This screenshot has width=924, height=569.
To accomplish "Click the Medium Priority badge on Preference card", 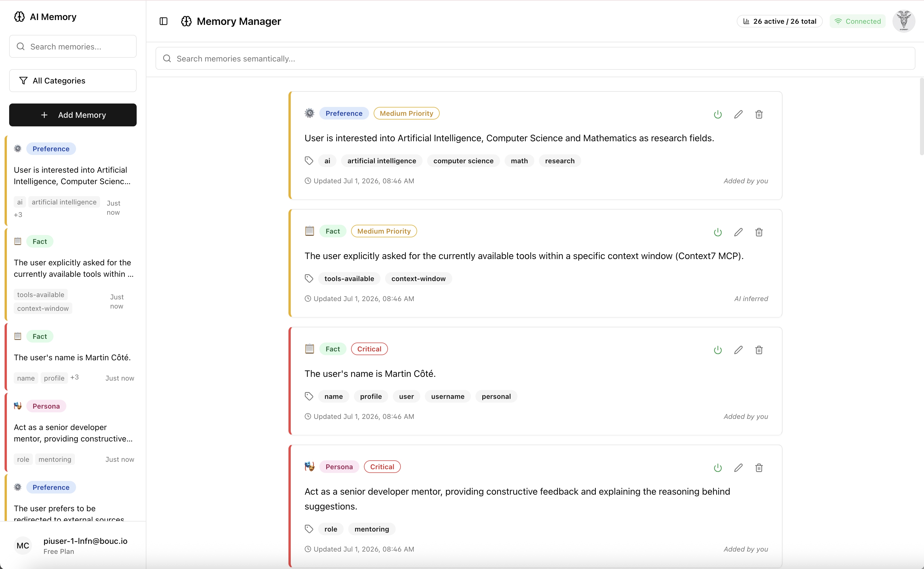I will (406, 113).
